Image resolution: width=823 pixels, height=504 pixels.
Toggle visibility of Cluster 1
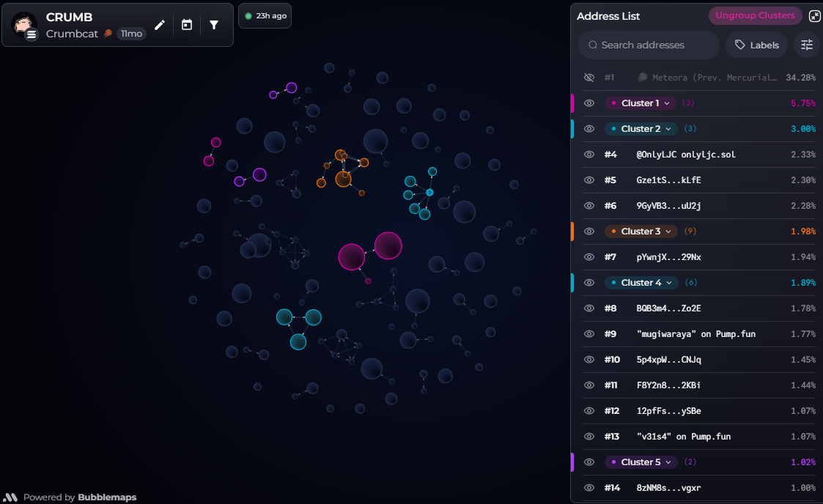point(589,103)
